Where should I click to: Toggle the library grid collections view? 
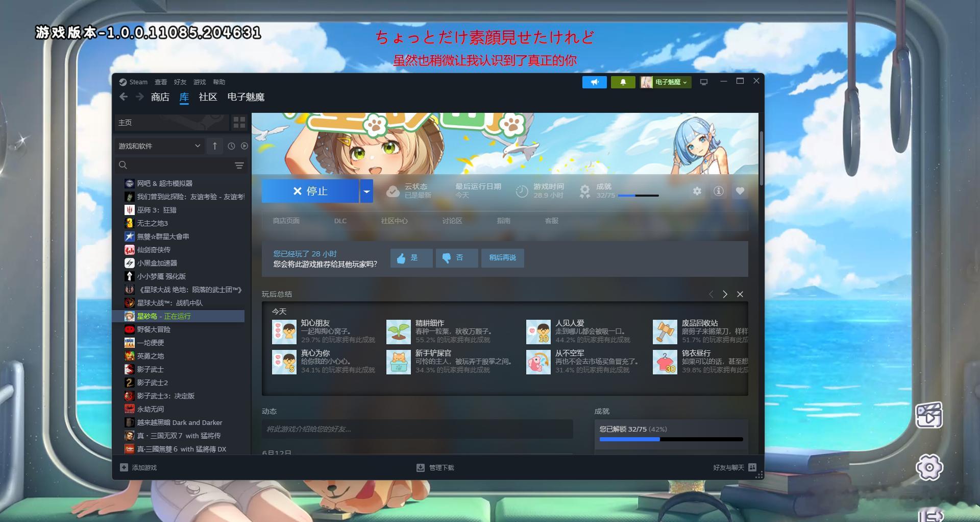pyautogui.click(x=239, y=123)
